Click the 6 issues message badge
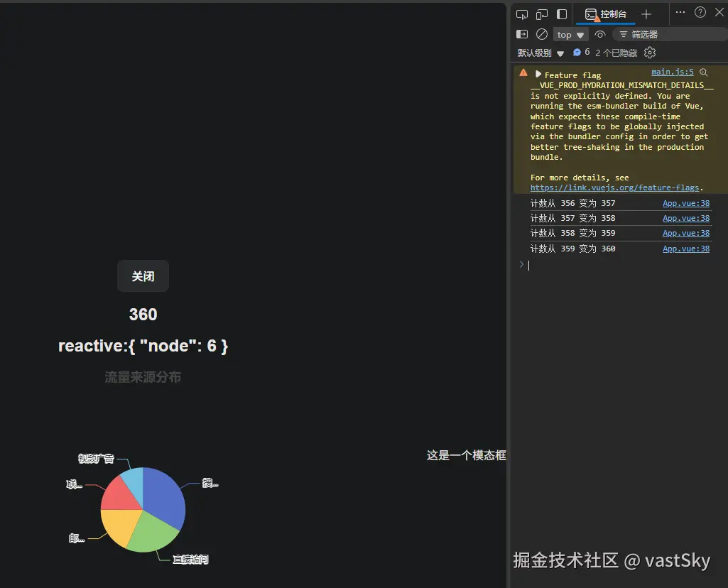The width and height of the screenshot is (728, 588). [x=581, y=53]
